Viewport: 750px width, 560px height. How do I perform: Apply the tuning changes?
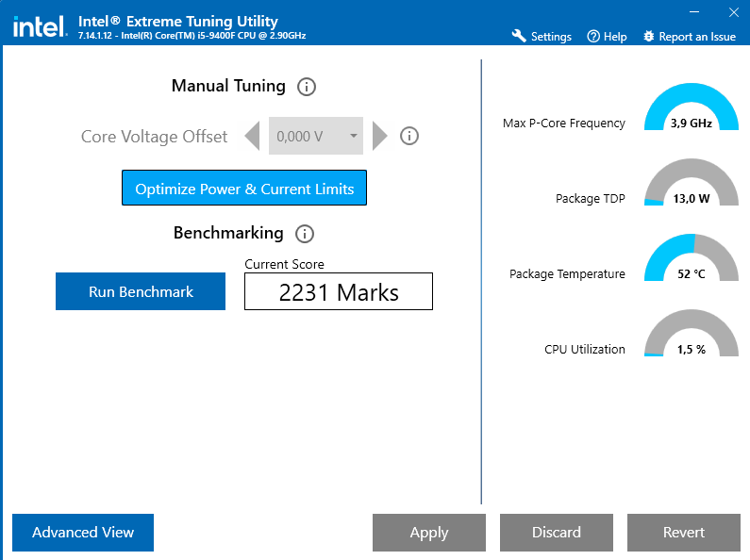click(429, 533)
